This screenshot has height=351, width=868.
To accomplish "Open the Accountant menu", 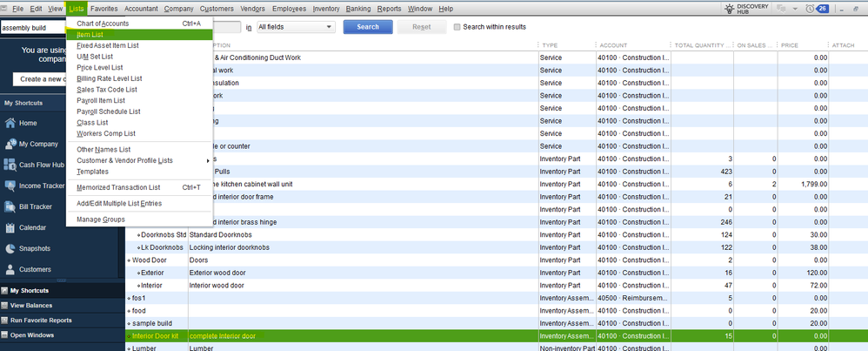I will 141,9.
